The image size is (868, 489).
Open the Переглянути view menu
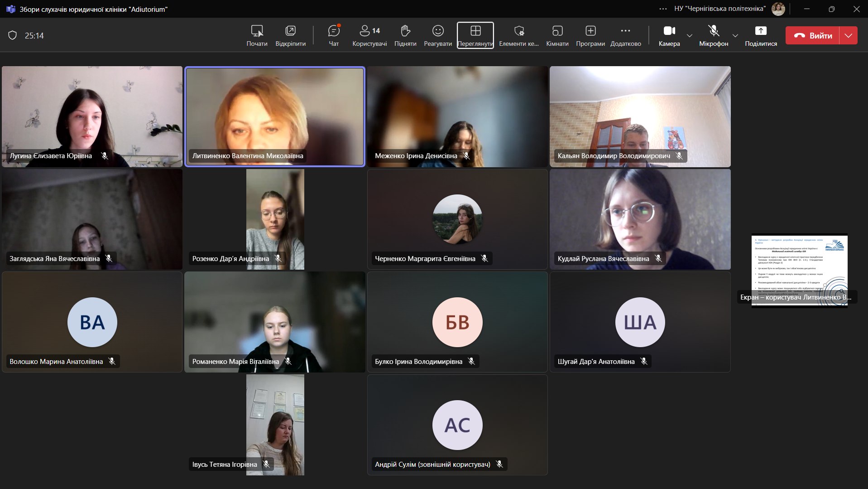pos(475,35)
